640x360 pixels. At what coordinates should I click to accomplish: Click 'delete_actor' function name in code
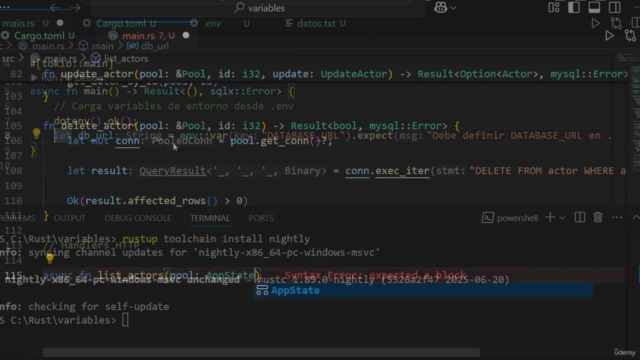(97, 126)
